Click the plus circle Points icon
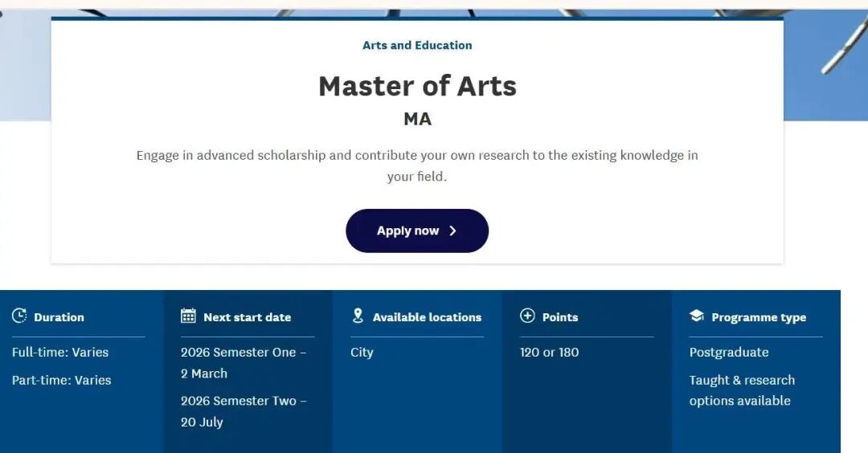This screenshot has height=453, width=868. pos(527,316)
